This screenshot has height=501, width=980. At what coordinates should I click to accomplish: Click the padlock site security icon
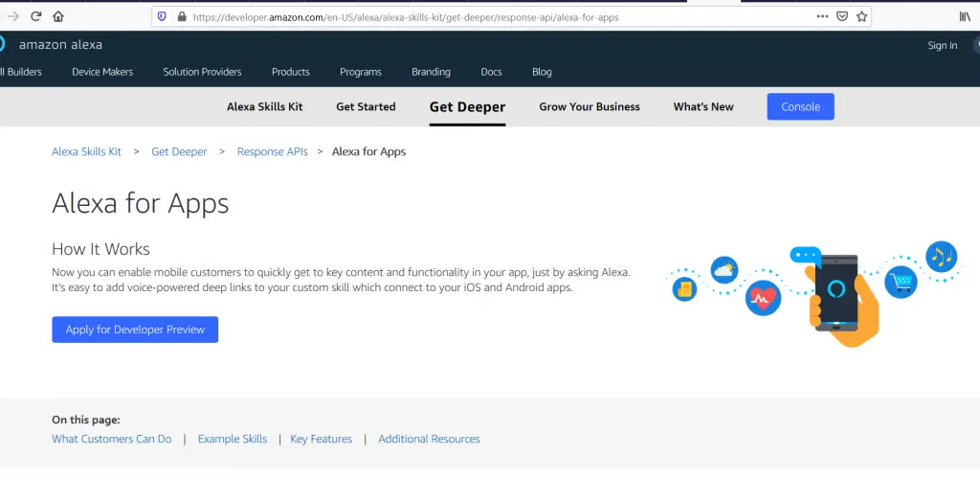tap(182, 17)
